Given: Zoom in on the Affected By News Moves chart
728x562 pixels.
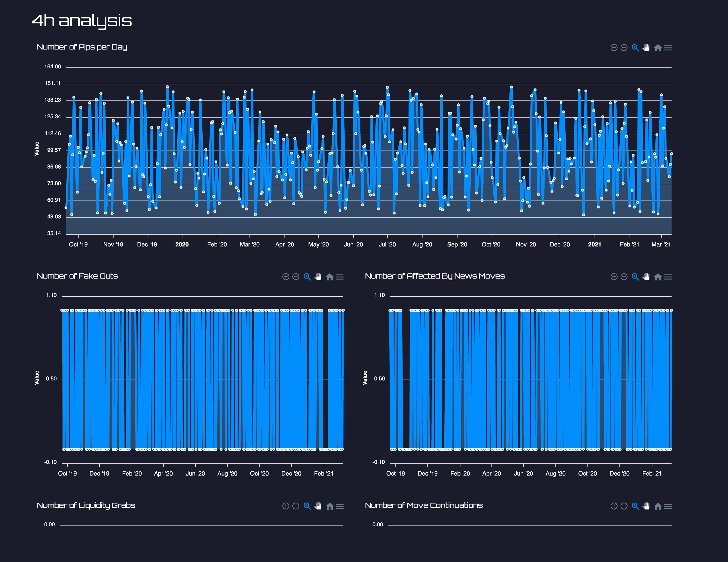Looking at the screenshot, I should [x=614, y=277].
